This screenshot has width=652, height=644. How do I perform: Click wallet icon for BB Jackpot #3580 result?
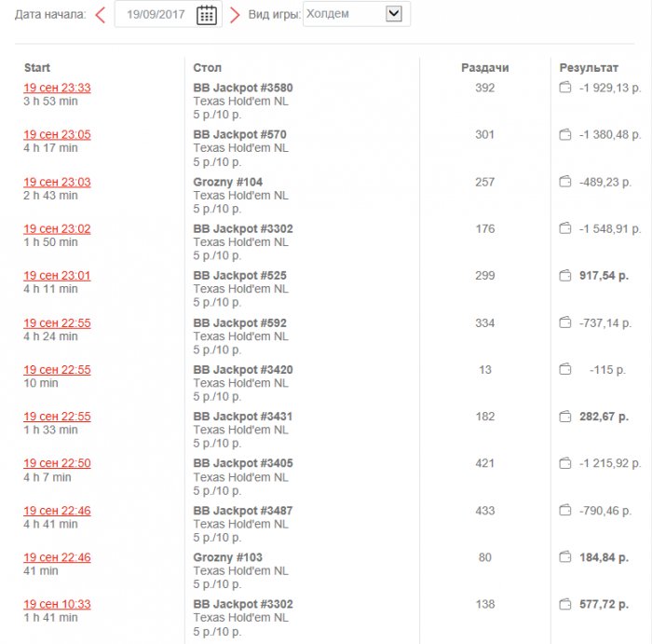(564, 89)
